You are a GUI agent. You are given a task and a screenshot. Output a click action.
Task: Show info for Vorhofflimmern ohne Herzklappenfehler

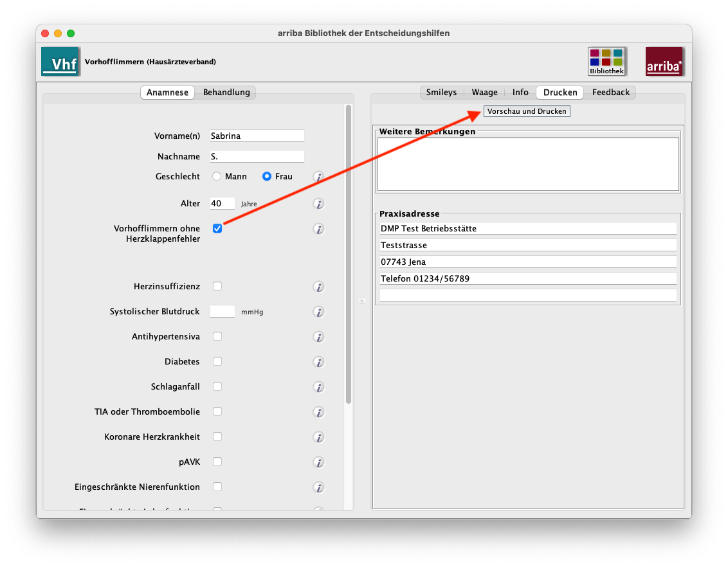pyautogui.click(x=318, y=229)
